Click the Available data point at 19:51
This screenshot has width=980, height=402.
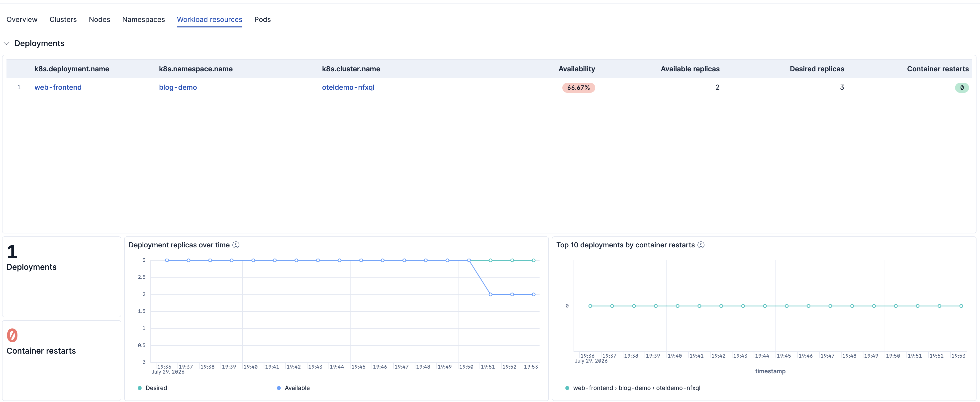(490, 294)
